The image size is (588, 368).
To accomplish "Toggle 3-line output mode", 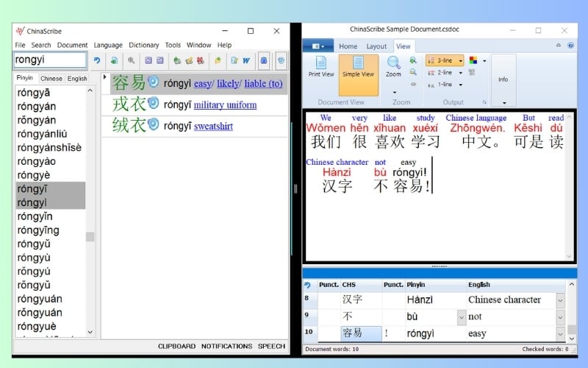I will [x=441, y=60].
